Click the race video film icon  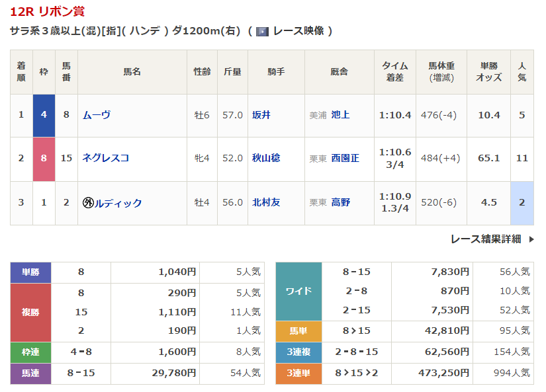pos(262,31)
